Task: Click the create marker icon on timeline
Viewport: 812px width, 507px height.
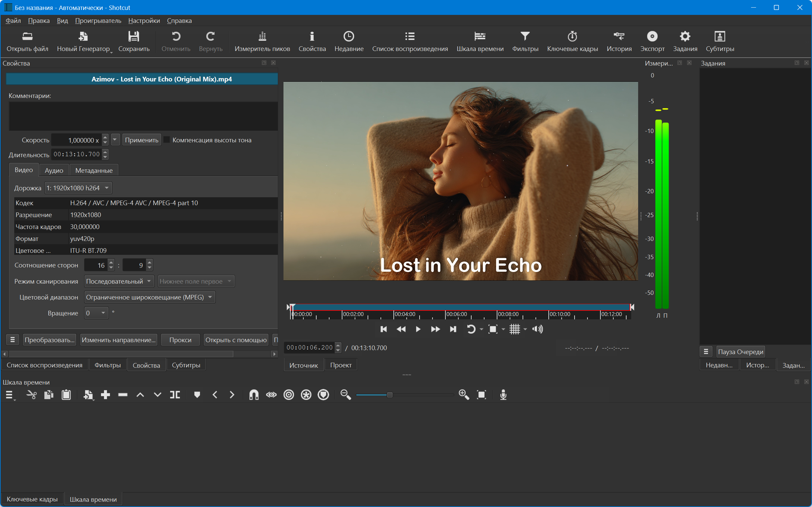Action: click(197, 395)
